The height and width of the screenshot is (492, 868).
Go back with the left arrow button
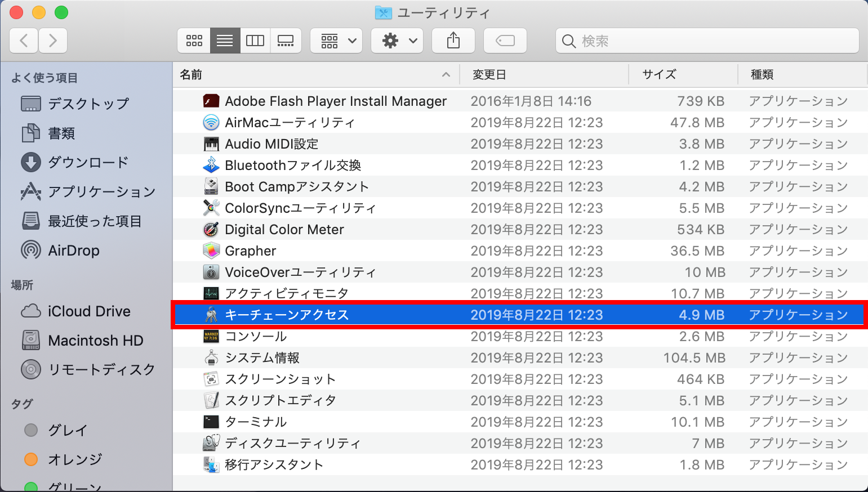[24, 41]
